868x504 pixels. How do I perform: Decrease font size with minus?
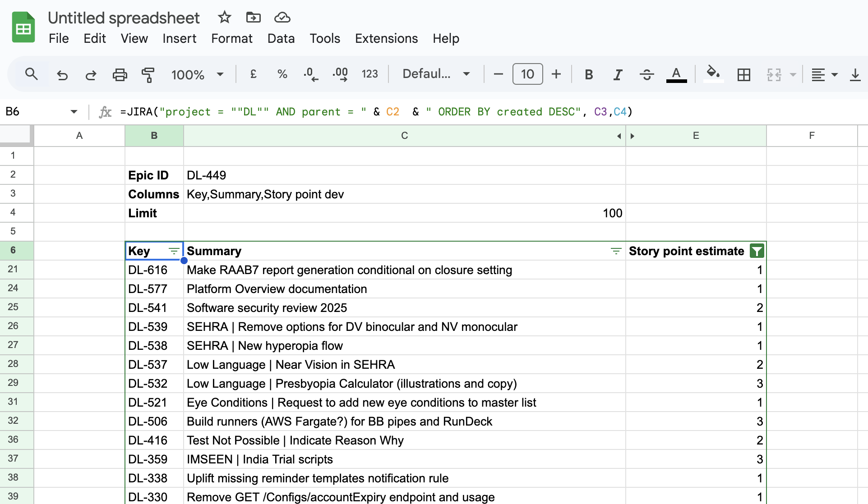point(498,74)
